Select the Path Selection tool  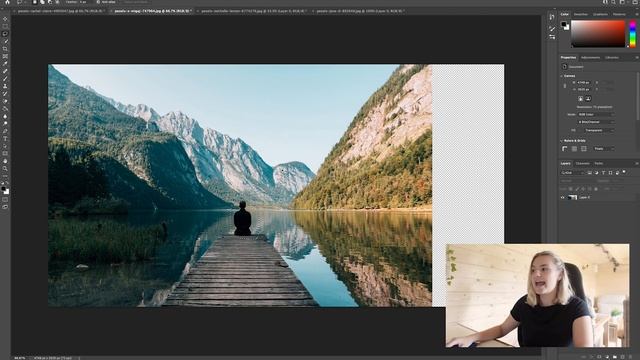pyautogui.click(x=5, y=146)
